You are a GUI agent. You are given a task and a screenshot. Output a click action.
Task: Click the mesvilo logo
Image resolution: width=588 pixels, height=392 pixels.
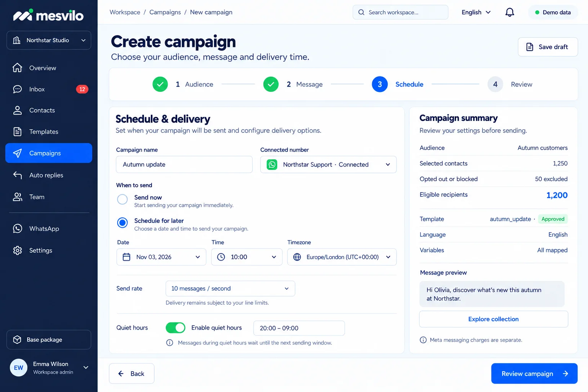[49, 15]
